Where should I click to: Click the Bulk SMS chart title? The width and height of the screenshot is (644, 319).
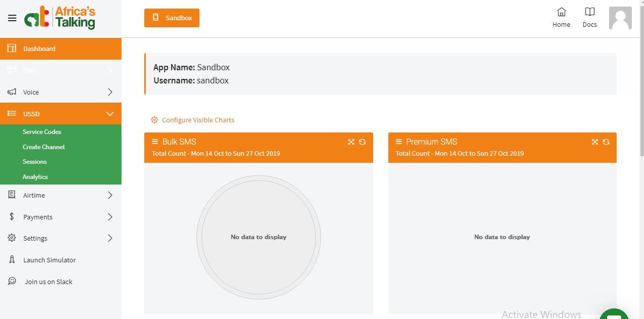point(179,142)
